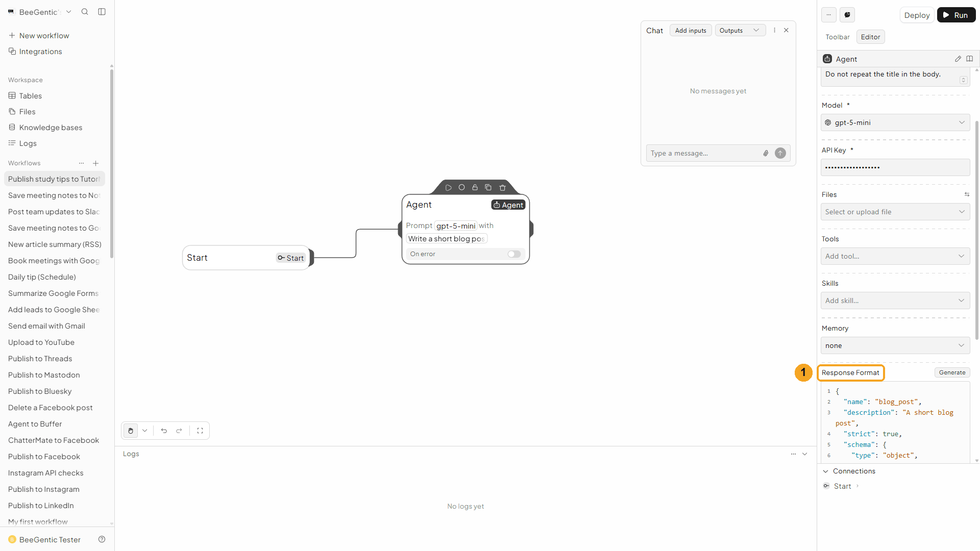
Task: Duplicate the Agent node via copy icon
Action: coord(488,188)
